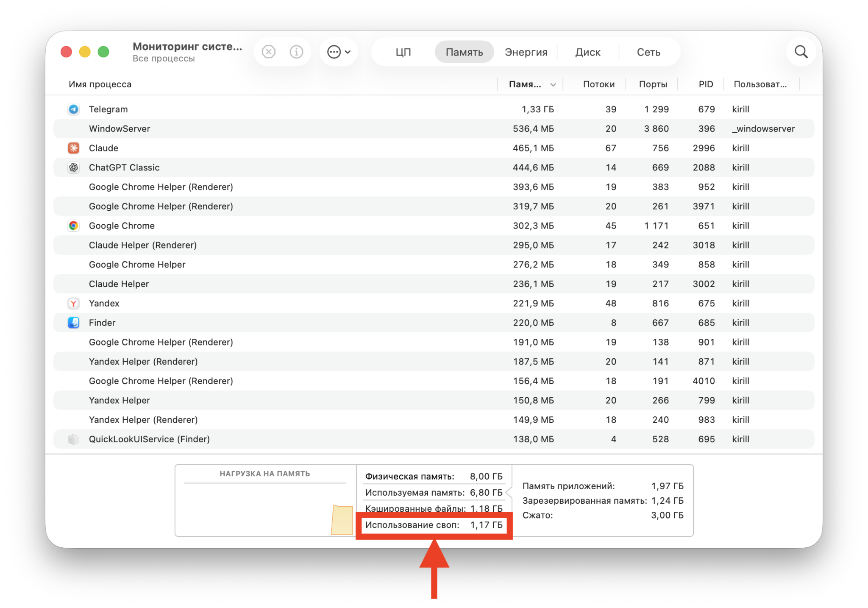Select the Google Chrome Helper 276,2 МБ row

[434, 265]
